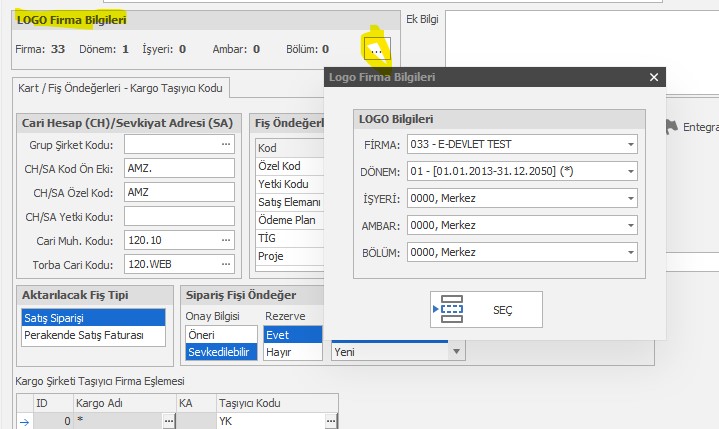This screenshot has width=719, height=429.
Task: Open the İŞYERİ dropdown list
Action: (x=630, y=199)
